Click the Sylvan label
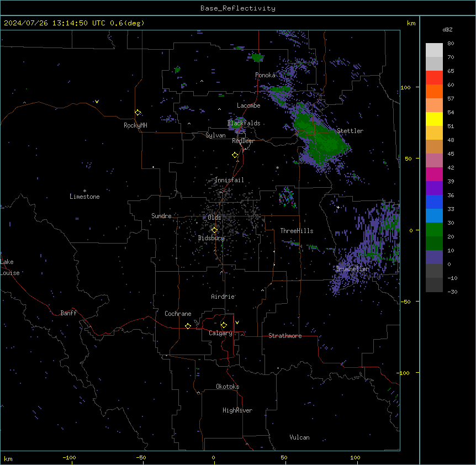 coord(215,135)
